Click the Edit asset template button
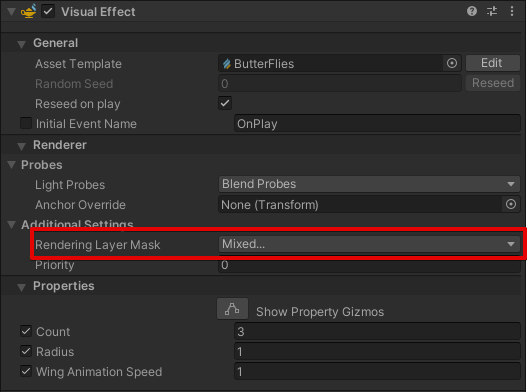 pos(493,63)
